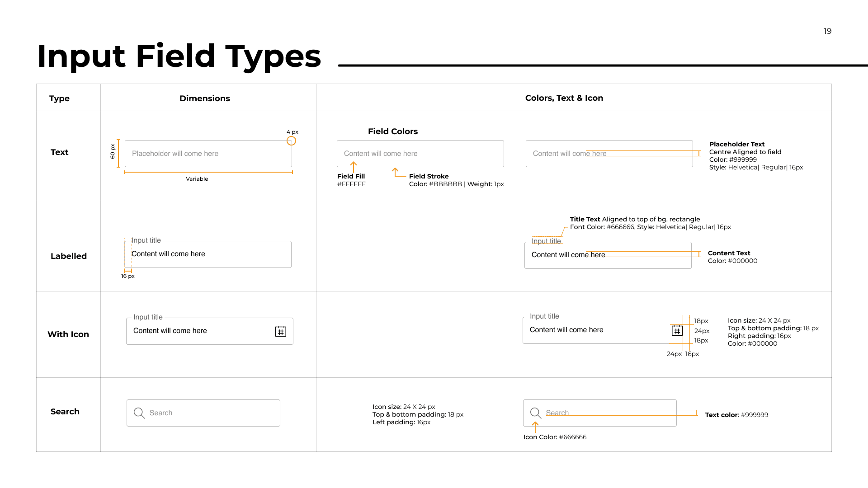Click the #FFFFFF fill color value
Image resolution: width=868 pixels, height=488 pixels.
[x=351, y=184]
